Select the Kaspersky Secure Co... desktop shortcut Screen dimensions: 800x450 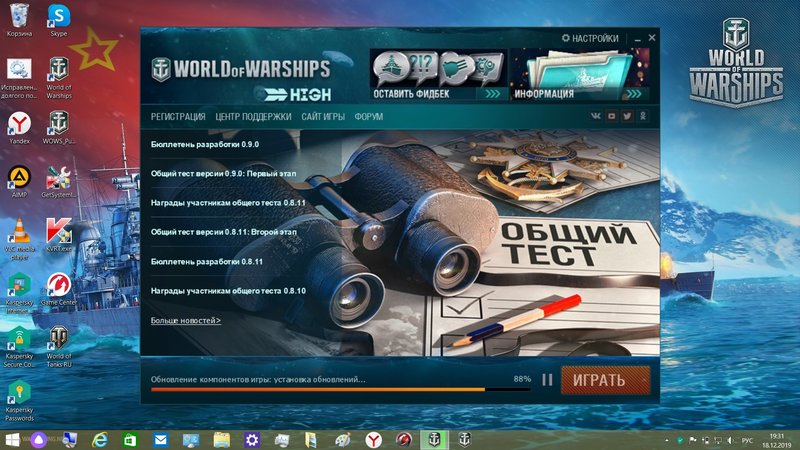tap(19, 347)
